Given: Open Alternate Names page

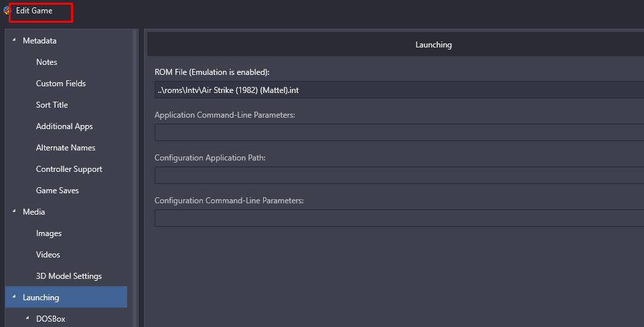Looking at the screenshot, I should point(66,148).
